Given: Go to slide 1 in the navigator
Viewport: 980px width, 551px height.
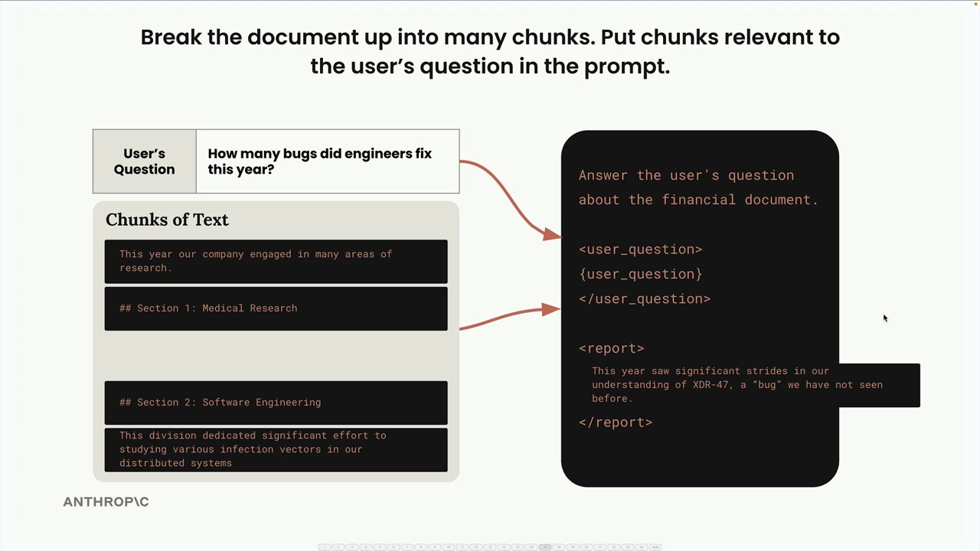Looking at the screenshot, I should coord(324,547).
